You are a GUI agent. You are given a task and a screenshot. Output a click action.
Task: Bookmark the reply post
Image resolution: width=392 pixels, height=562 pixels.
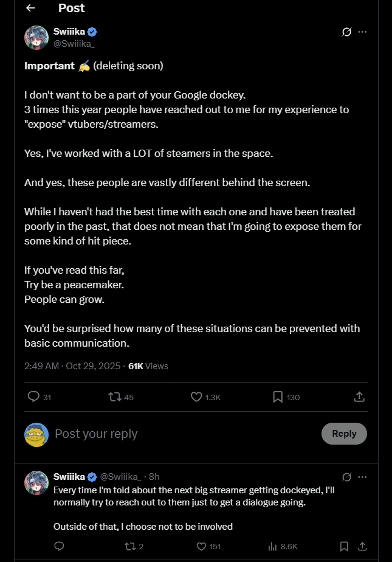pos(344,546)
